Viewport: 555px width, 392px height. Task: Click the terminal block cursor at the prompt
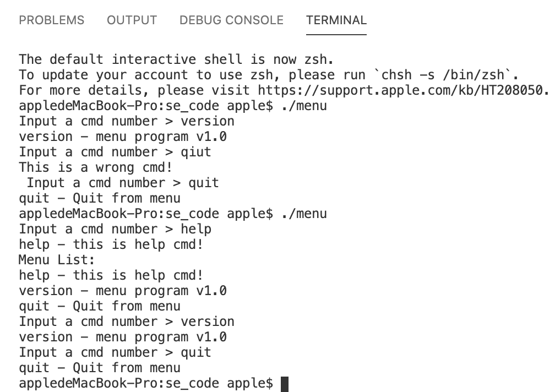click(285, 384)
